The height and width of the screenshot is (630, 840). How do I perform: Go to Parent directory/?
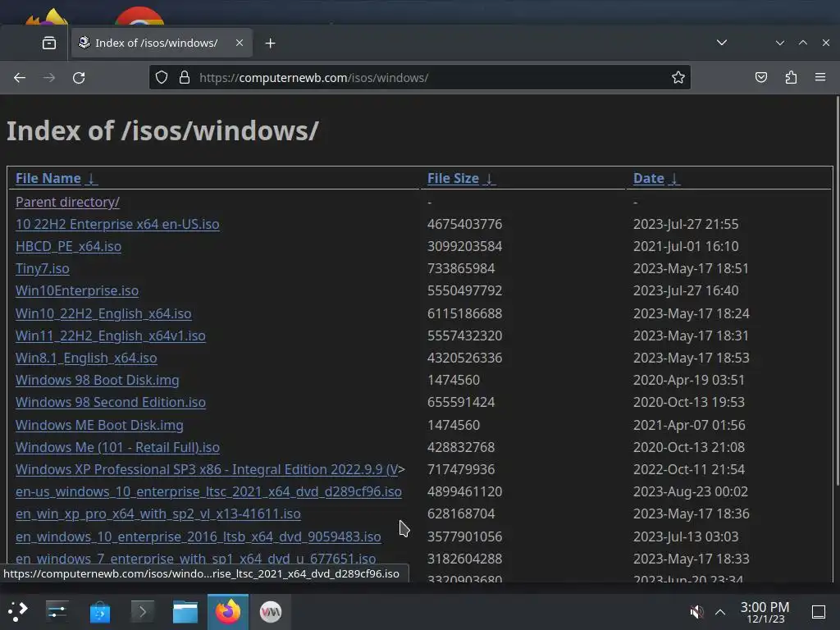click(x=67, y=202)
